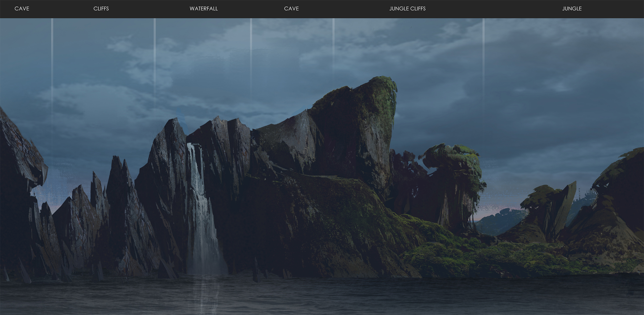
Task: Click the divider line between WATERFALL and second CAVE
Action: pos(251,52)
